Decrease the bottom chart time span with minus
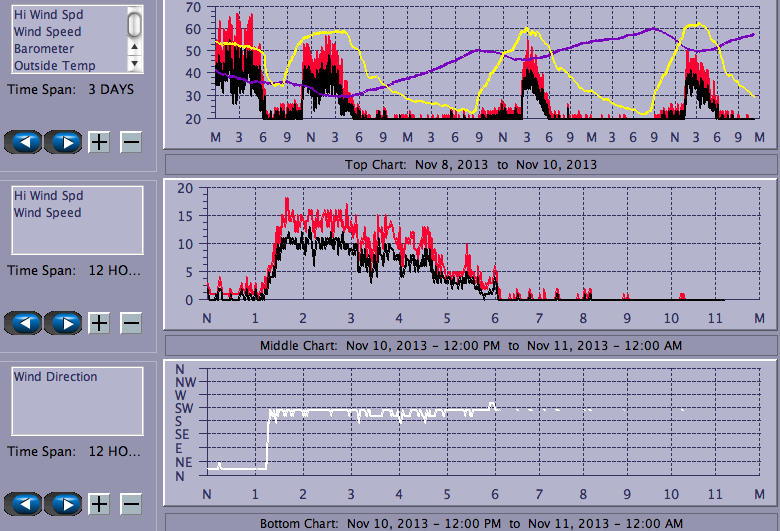This screenshot has width=780, height=531. tap(131, 503)
